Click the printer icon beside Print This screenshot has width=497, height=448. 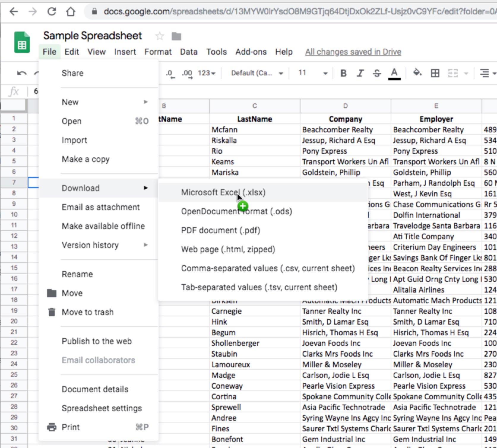click(52, 427)
